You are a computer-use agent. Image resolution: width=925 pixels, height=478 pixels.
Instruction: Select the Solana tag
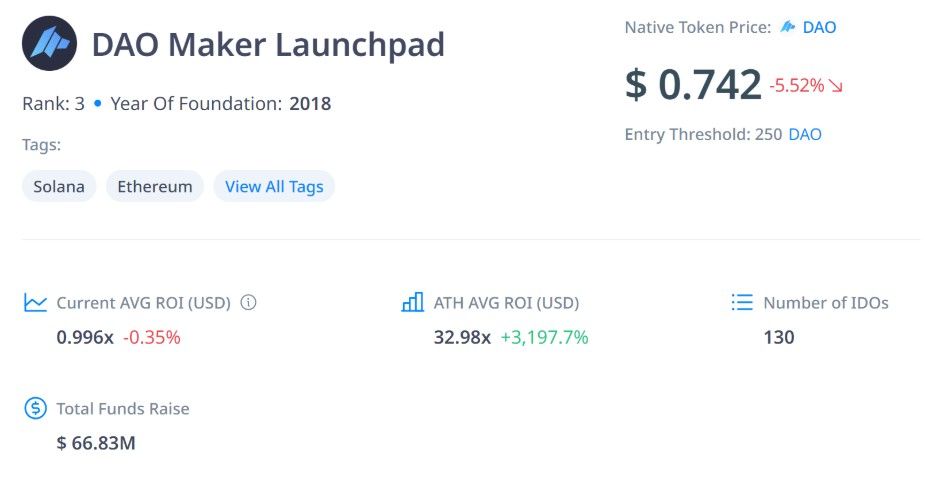tap(59, 187)
